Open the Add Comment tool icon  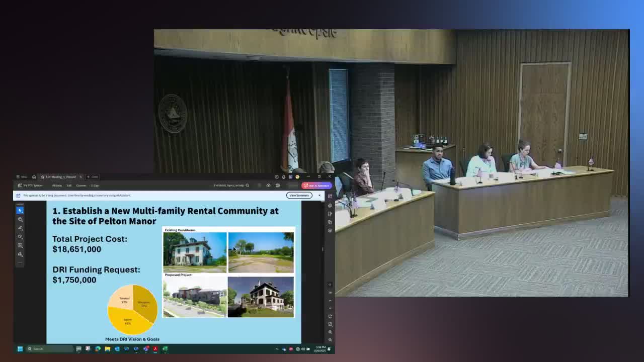tap(20, 219)
